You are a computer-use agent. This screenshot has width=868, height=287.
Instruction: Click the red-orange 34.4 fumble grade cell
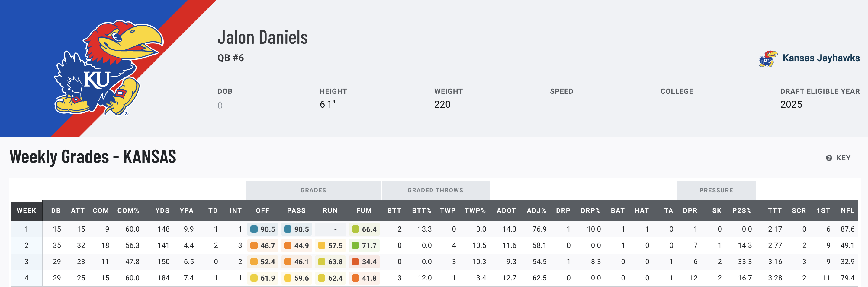pos(365,262)
